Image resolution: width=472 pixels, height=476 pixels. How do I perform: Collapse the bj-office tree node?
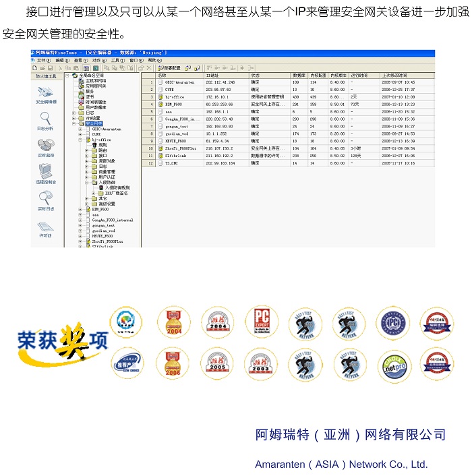point(80,140)
